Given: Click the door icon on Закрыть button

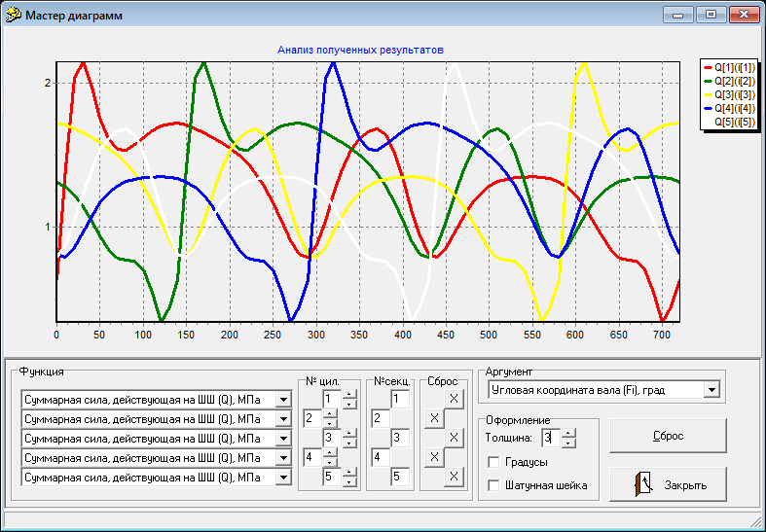Looking at the screenshot, I should tap(644, 484).
